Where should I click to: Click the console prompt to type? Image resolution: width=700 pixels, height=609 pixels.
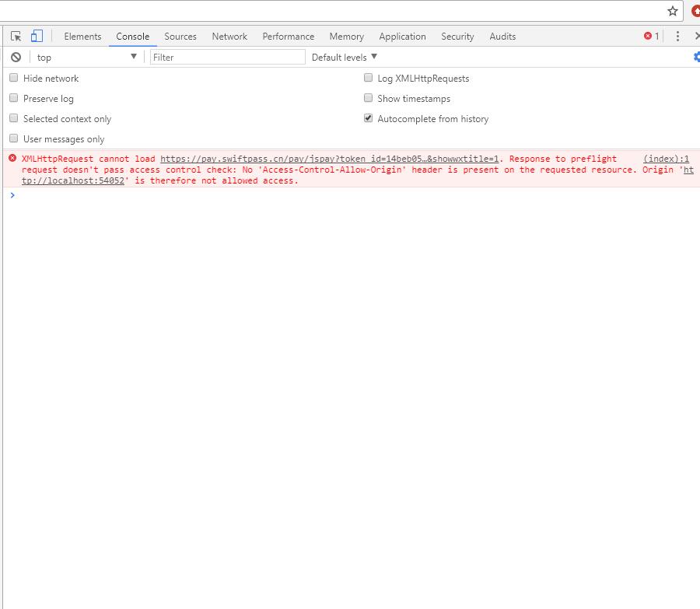pyautogui.click(x=78, y=195)
